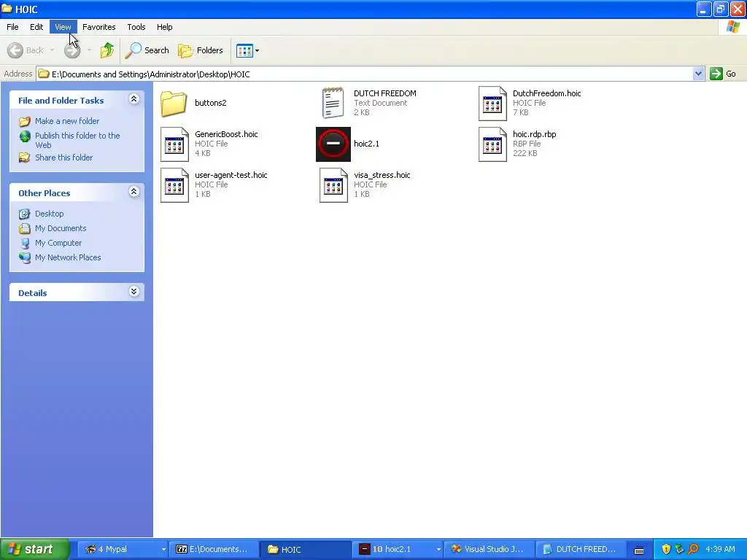Viewport: 747px width, 560px height.
Task: Open Forward button history dropdown
Action: pos(89,50)
